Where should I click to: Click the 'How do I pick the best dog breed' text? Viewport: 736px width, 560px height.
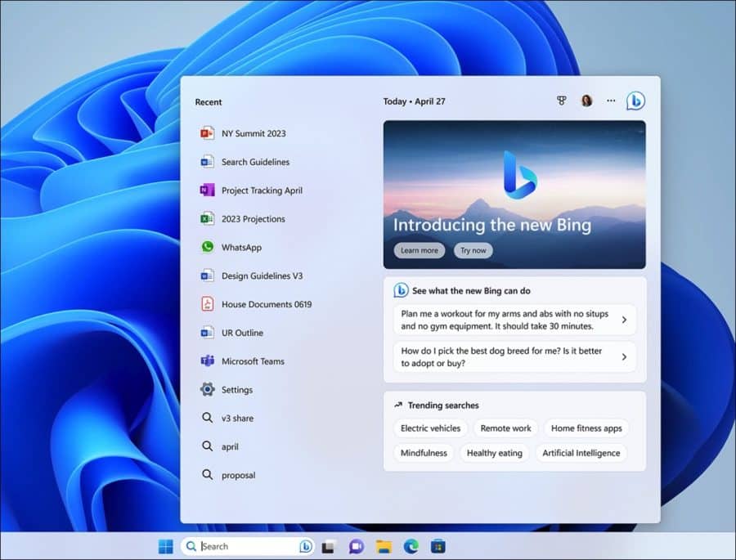(501, 356)
